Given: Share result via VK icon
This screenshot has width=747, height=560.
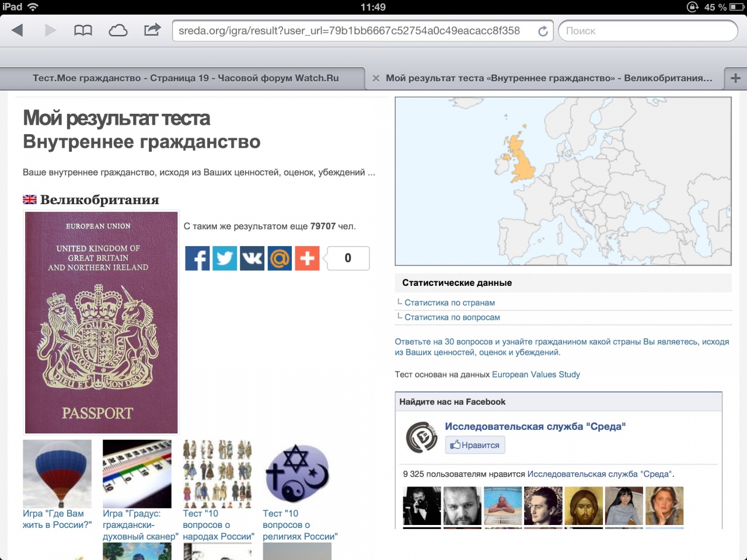Looking at the screenshot, I should pos(252,258).
